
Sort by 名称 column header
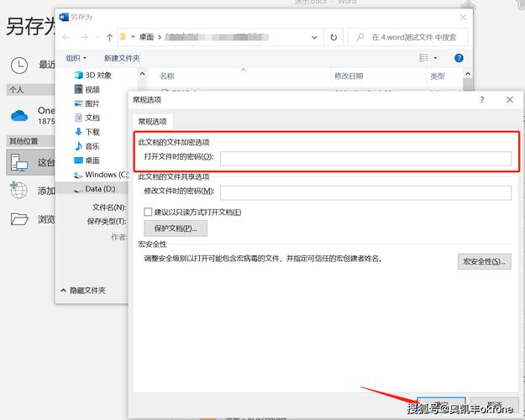pos(167,76)
